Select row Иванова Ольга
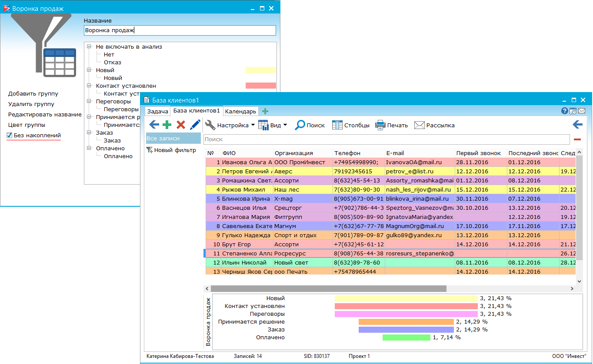Screen dimensions: 593x364 pyautogui.click(x=391, y=162)
